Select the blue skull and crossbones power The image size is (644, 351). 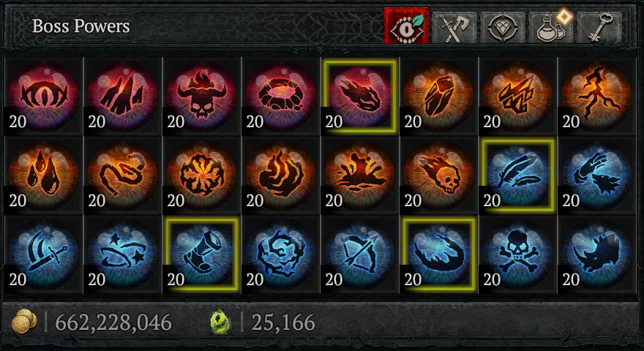point(517,254)
